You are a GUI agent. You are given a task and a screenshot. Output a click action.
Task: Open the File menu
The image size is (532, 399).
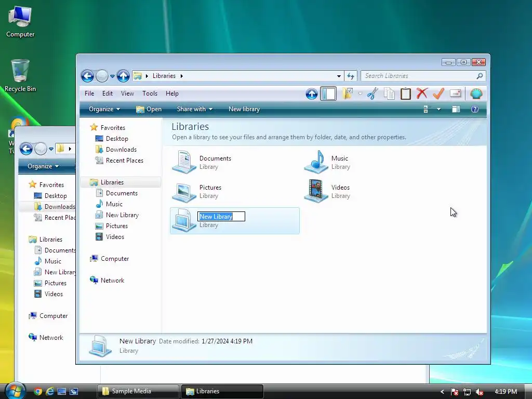(89, 94)
